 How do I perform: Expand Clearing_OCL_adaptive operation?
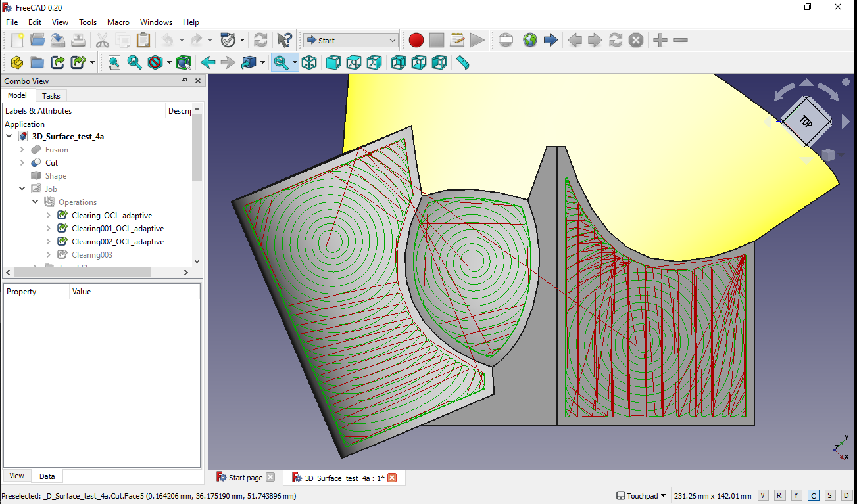pyautogui.click(x=49, y=216)
